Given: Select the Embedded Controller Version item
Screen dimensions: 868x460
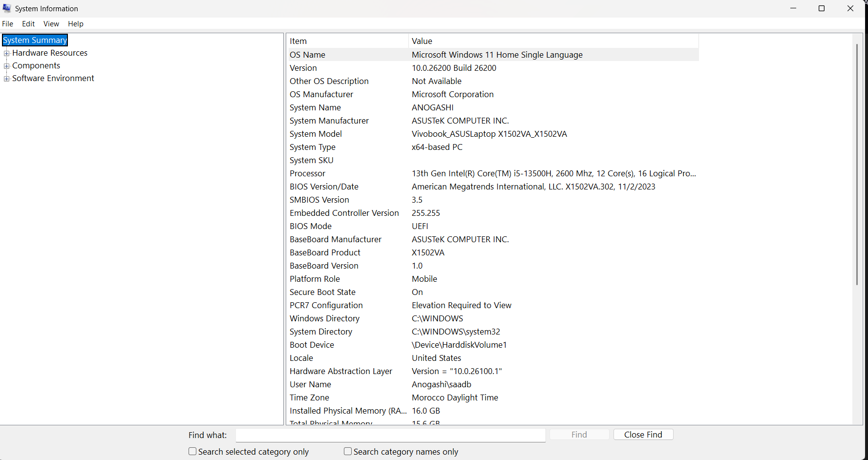Looking at the screenshot, I should click(x=344, y=213).
